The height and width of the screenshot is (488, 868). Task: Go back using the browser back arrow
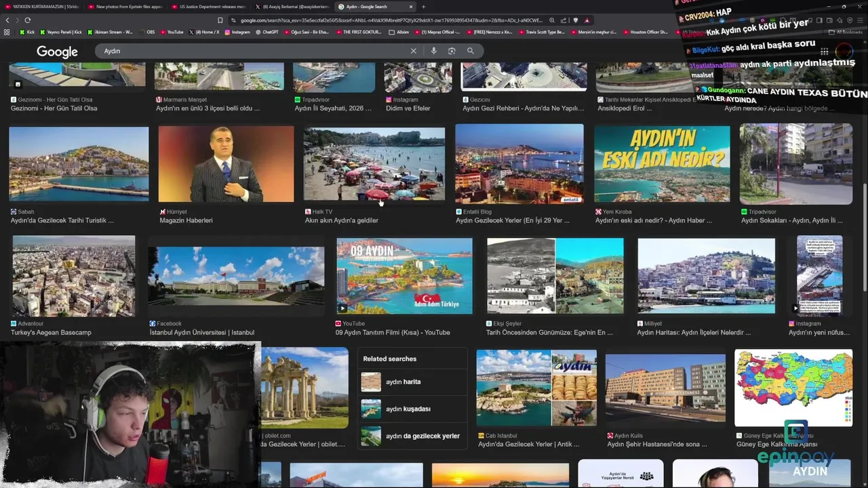click(x=8, y=20)
